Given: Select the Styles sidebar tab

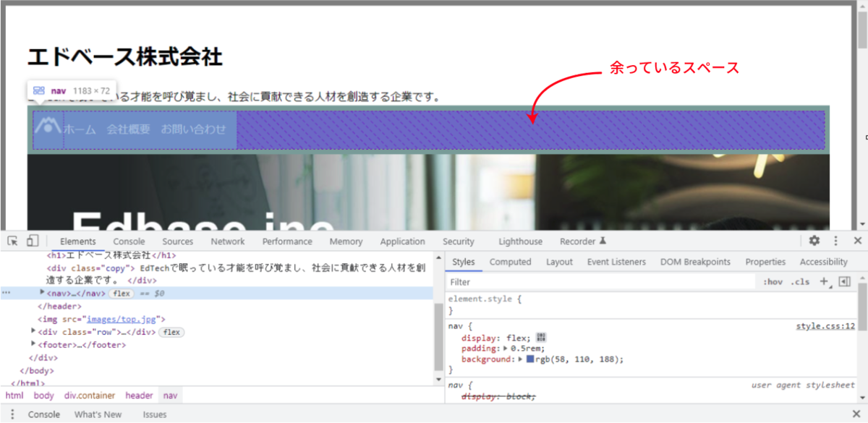Looking at the screenshot, I should (464, 262).
